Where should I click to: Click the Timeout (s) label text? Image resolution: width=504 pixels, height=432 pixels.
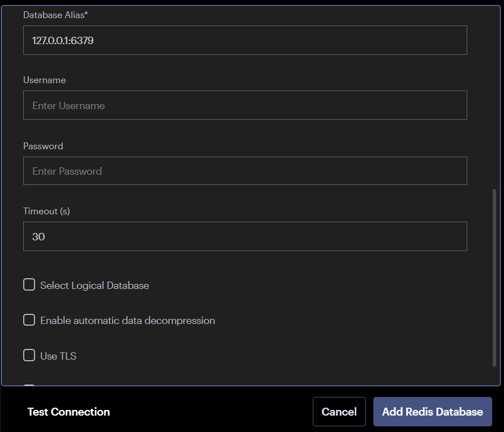[46, 211]
